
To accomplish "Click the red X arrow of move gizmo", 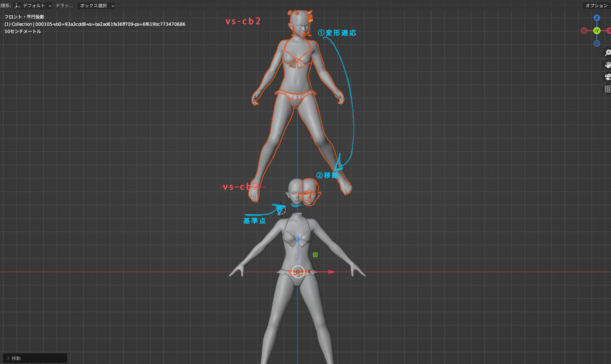I will pyautogui.click(x=332, y=272).
